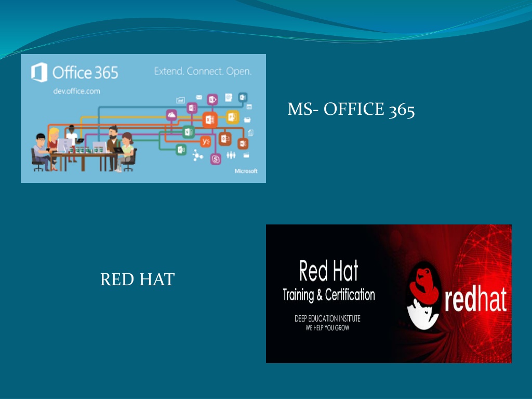
Task: Click the Microsoft label in banner
Action: tap(246, 171)
